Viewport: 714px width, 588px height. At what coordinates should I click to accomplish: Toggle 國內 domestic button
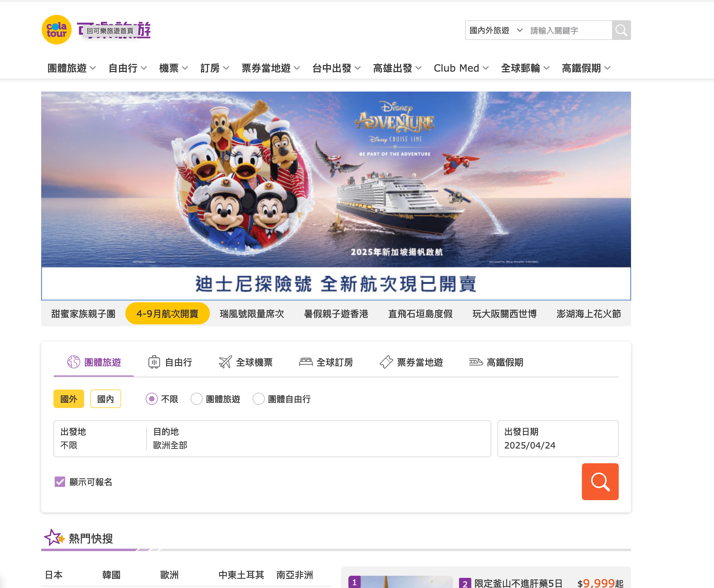pyautogui.click(x=106, y=399)
